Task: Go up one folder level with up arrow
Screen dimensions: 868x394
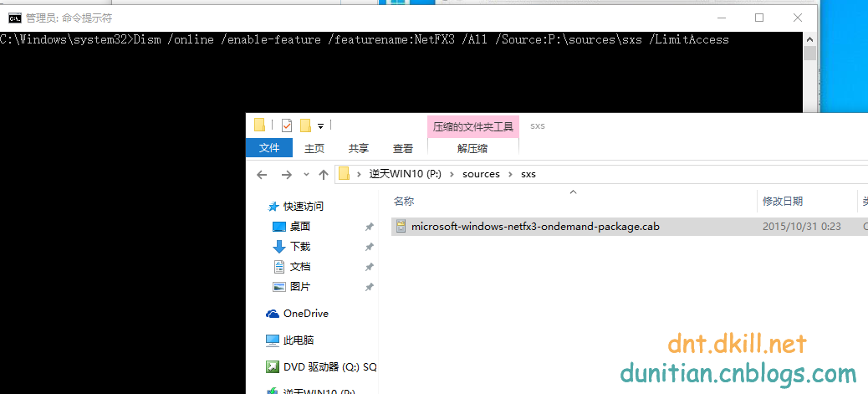Action: (324, 175)
